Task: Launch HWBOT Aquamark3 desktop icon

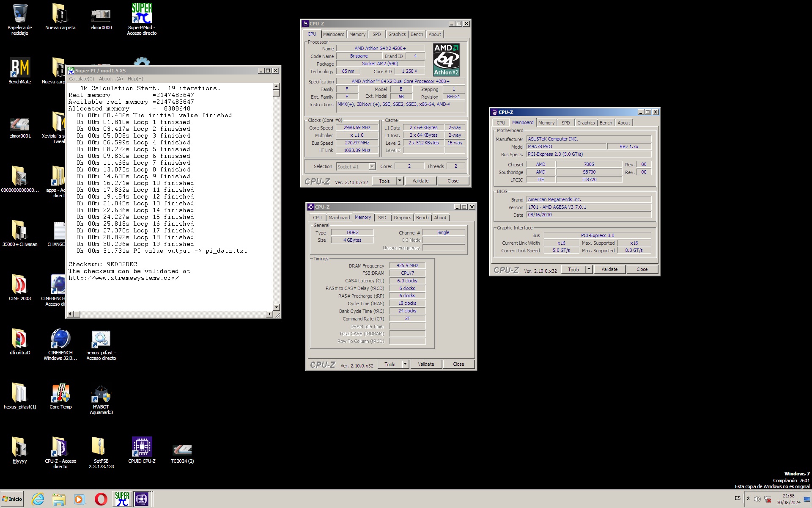Action: [101, 399]
